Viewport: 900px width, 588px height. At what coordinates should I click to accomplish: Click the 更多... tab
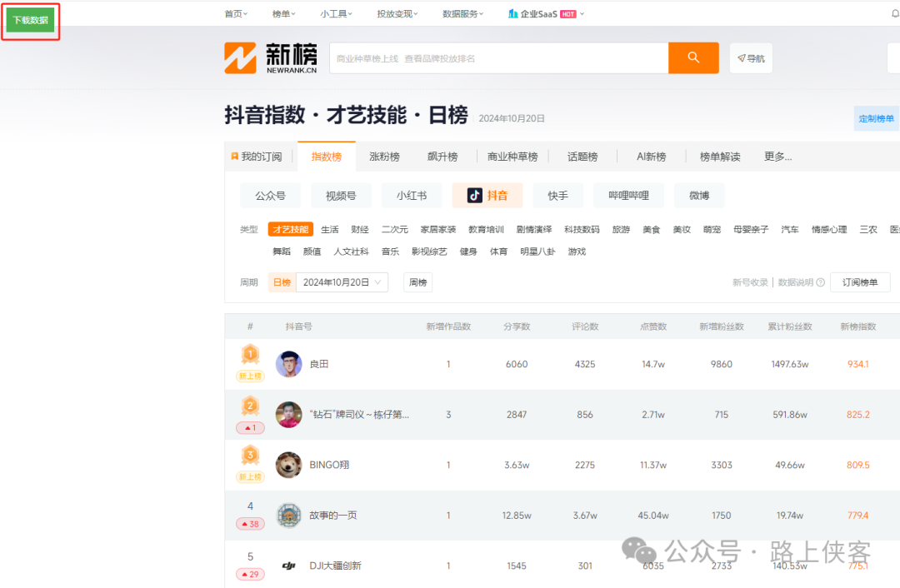(777, 157)
